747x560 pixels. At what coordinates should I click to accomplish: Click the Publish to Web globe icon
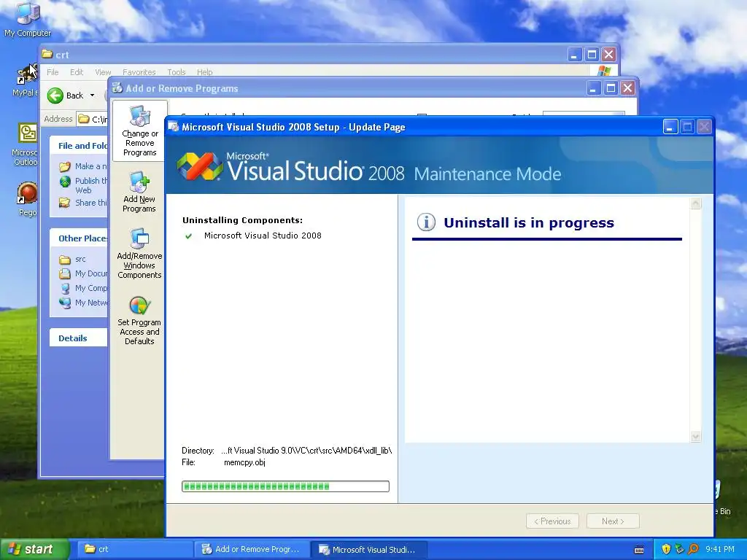(x=65, y=182)
